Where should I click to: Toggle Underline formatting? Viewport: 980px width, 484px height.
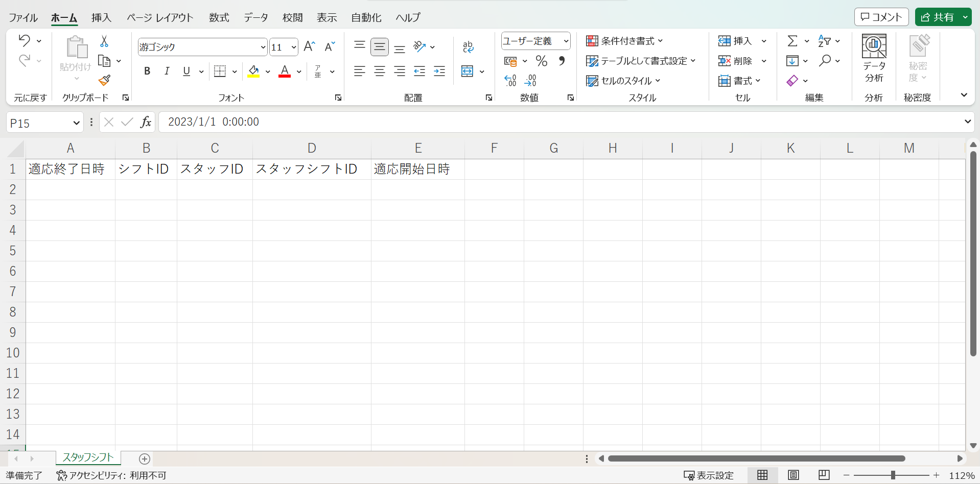pos(186,71)
